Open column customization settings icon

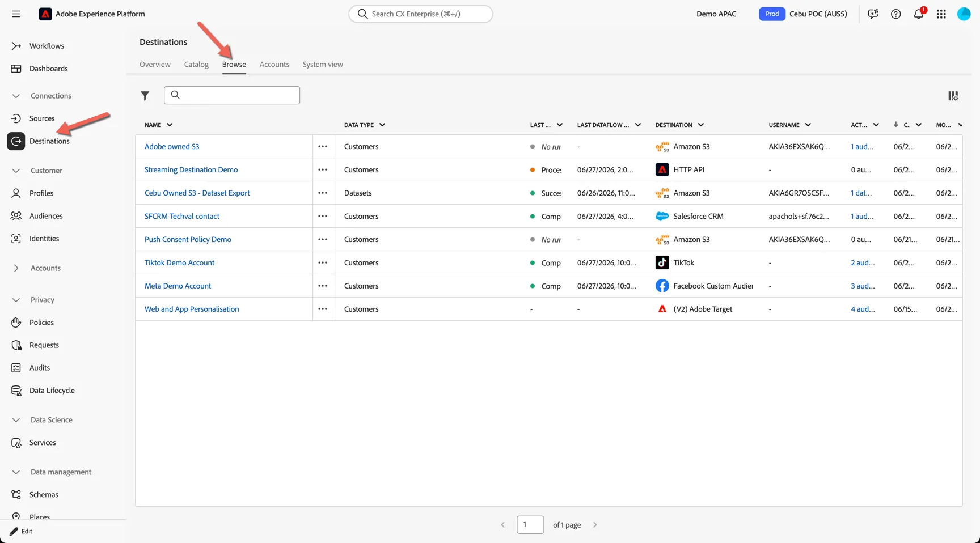(953, 96)
